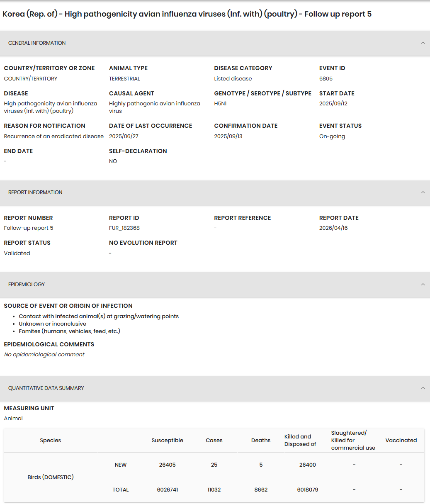
Task: Click the Quantitative Data Summary header label
Action: (x=46, y=388)
